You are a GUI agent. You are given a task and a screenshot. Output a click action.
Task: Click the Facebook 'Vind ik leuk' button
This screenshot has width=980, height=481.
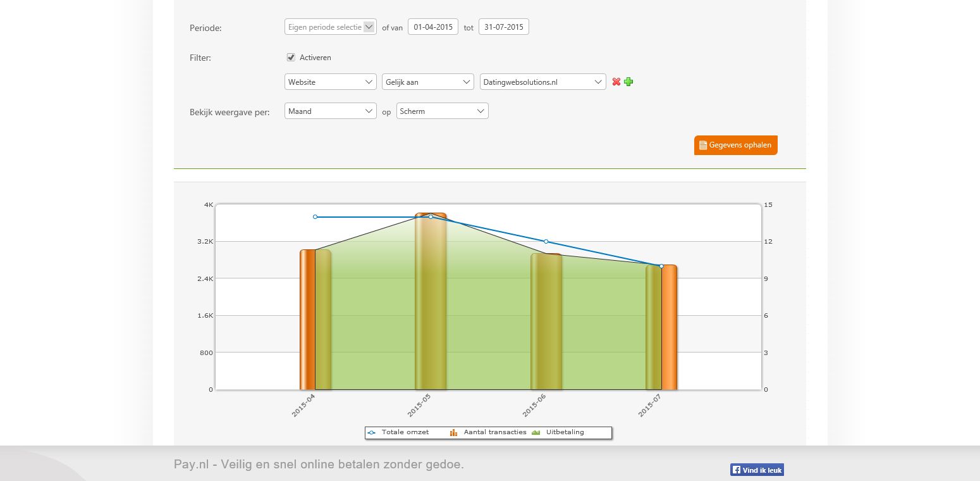tap(757, 470)
